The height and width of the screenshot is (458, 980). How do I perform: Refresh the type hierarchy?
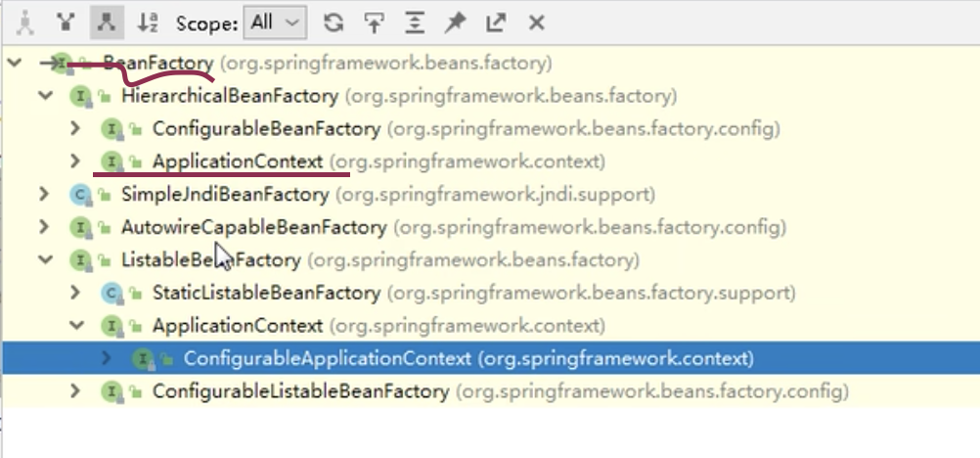tap(334, 23)
